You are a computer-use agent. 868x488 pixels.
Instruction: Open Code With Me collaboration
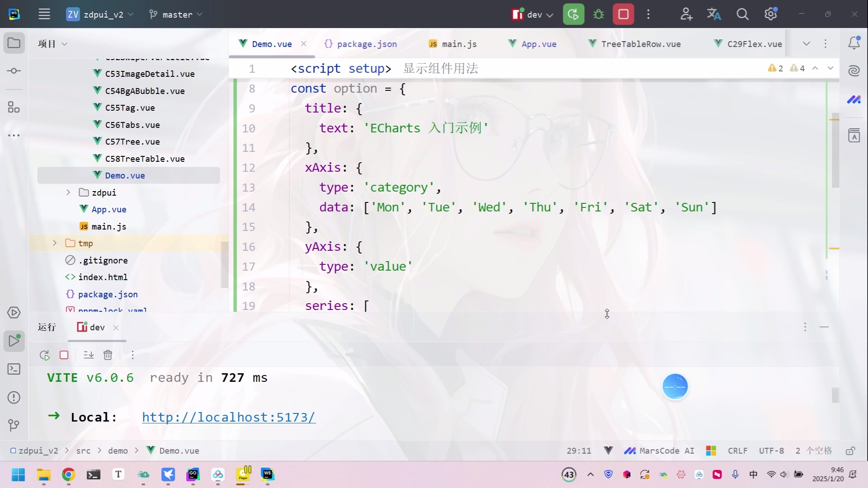685,14
